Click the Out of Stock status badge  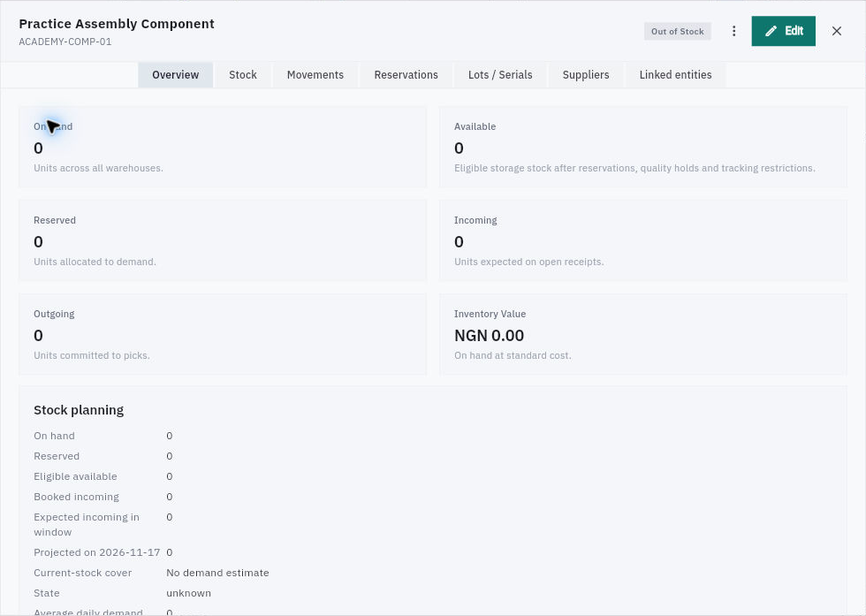click(x=677, y=32)
